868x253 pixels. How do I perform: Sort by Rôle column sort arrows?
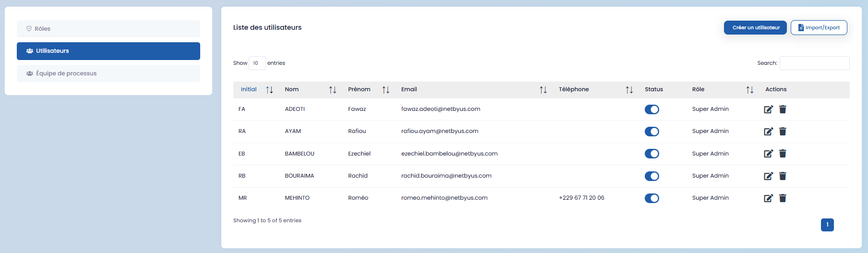749,90
